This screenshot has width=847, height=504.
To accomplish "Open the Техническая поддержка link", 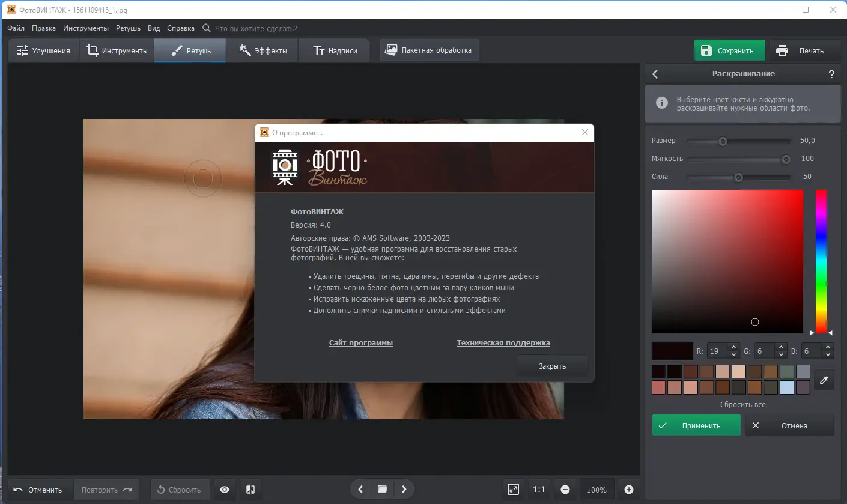I will [x=503, y=343].
